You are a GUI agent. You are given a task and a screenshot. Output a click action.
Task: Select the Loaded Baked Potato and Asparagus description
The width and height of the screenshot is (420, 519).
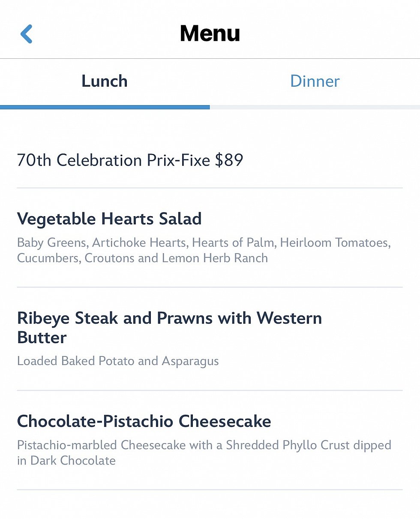tap(118, 361)
